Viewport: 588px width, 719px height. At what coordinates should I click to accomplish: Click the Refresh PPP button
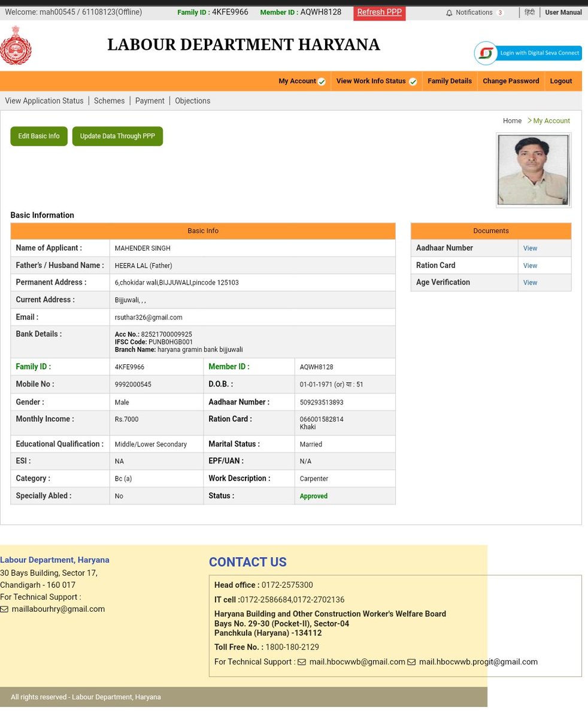click(379, 13)
